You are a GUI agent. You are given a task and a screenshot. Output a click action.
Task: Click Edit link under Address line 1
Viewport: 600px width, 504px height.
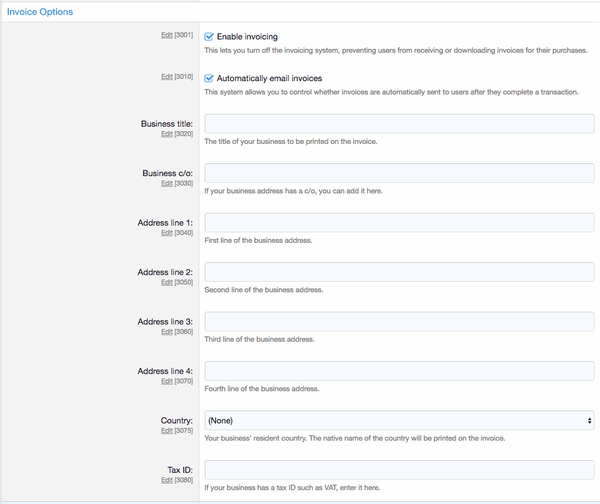[167, 233]
